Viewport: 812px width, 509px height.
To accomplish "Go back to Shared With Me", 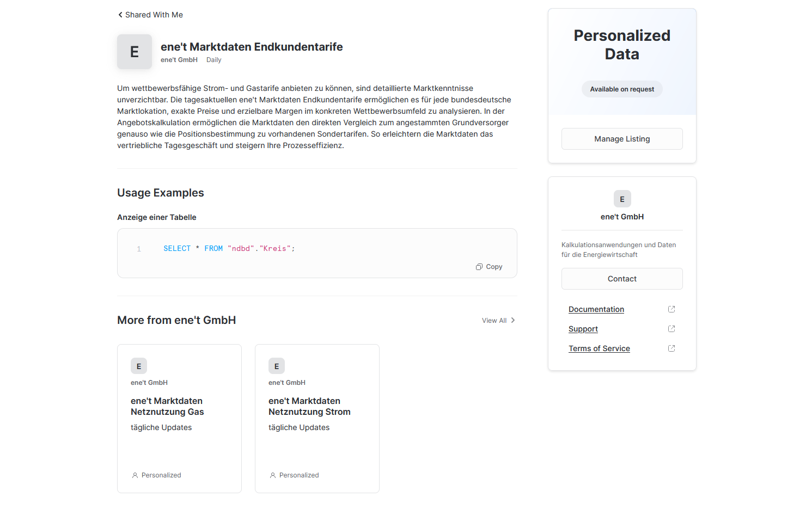I will click(150, 15).
